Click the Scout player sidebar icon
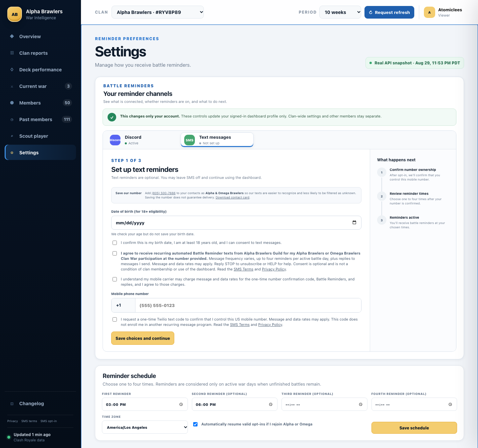The image size is (478, 448). point(12,136)
